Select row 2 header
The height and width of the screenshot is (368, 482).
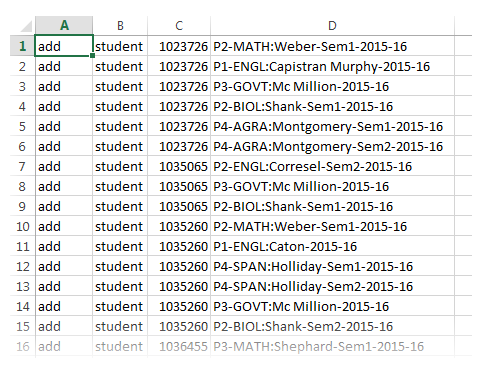click(x=22, y=66)
